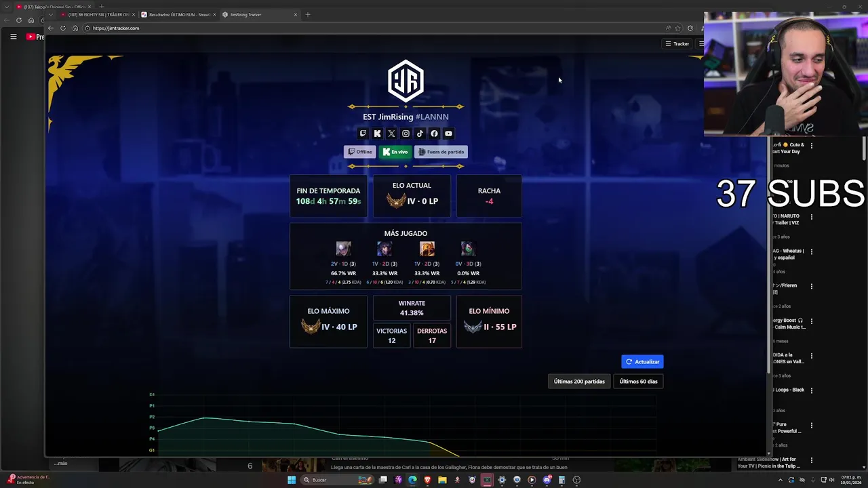Open tab search dropdown in front browser

[x=51, y=14]
